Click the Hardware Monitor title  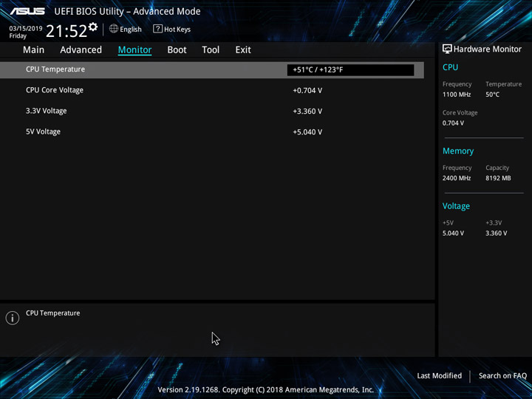pos(488,50)
